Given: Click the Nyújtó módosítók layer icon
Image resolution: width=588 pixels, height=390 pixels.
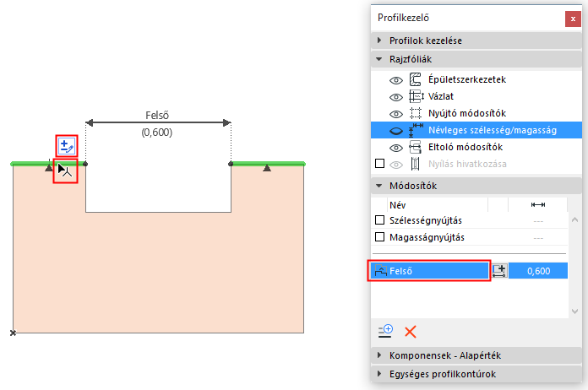Looking at the screenshot, I should coord(415,113).
